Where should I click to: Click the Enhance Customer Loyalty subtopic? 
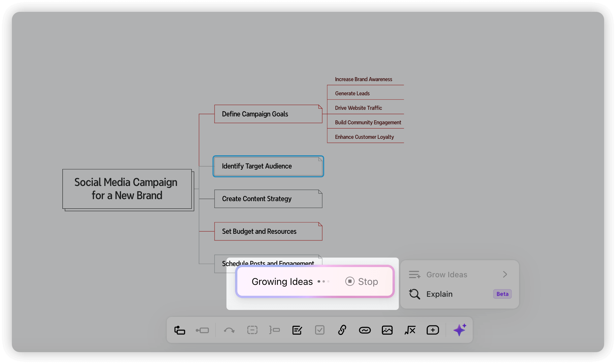point(364,137)
